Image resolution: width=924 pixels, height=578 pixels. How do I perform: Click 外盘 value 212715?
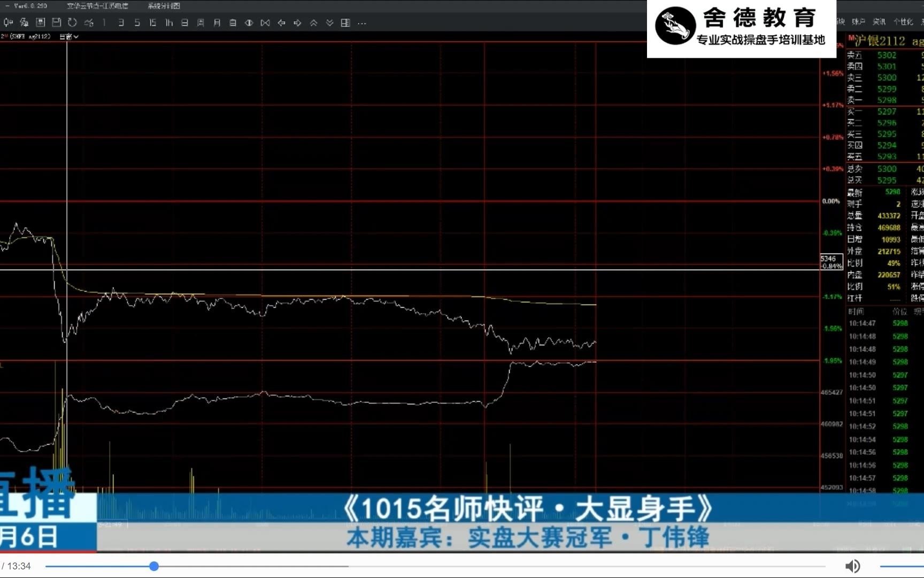[x=889, y=251]
